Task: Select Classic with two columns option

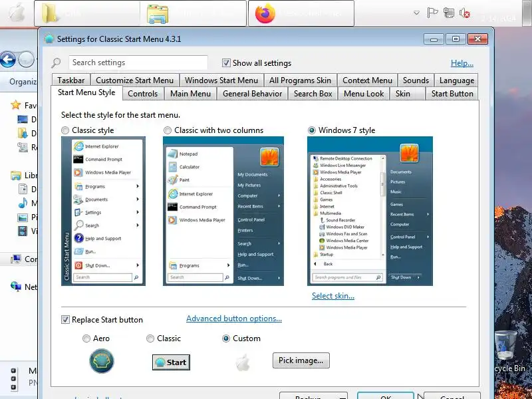Action: (x=168, y=130)
